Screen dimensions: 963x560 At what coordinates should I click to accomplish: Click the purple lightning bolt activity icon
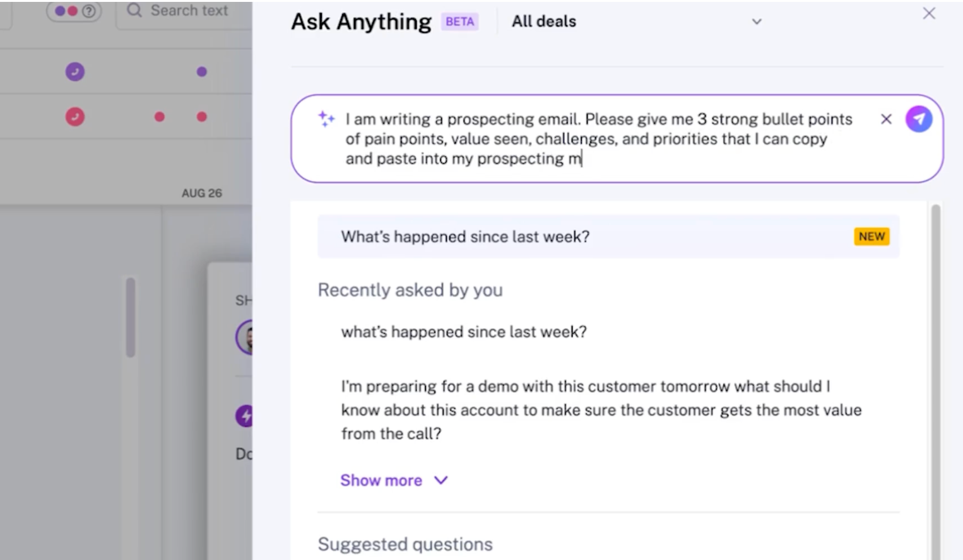(245, 416)
